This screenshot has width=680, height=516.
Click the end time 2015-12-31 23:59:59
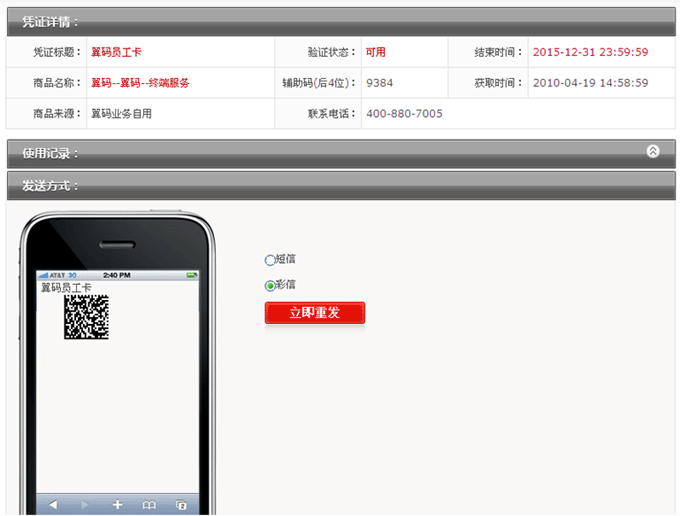590,52
